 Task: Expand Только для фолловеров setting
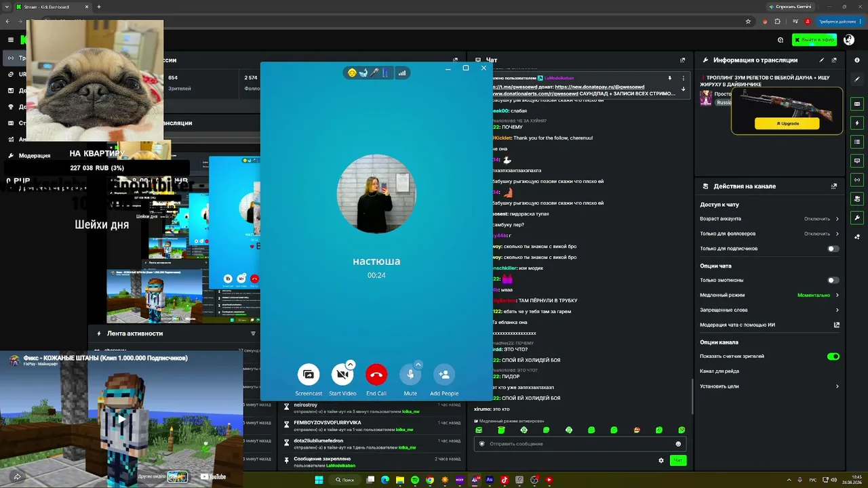pos(770,234)
